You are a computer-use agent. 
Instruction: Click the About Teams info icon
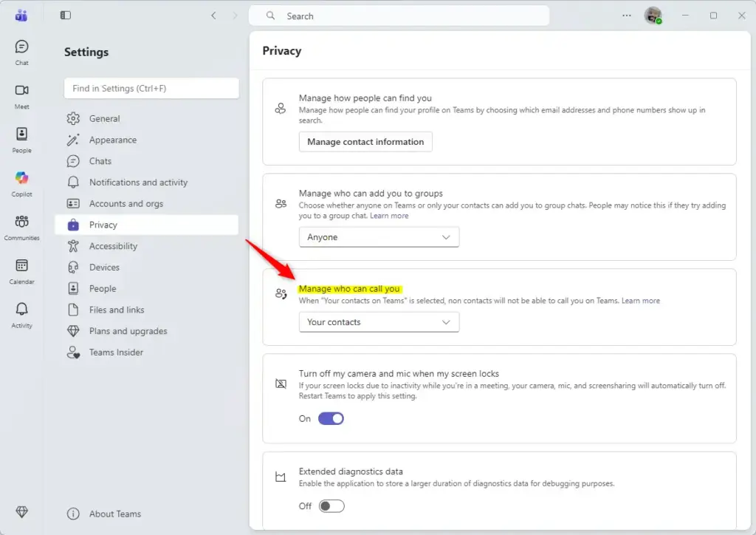(73, 514)
